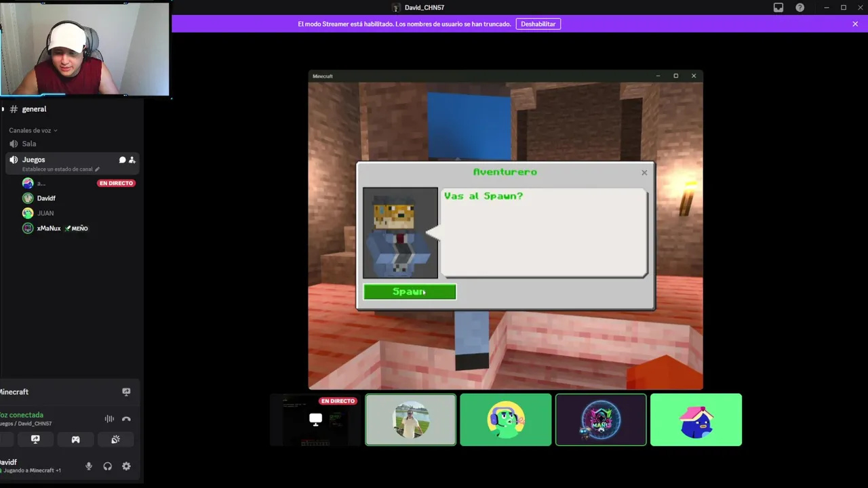Click the green Spawn button in the Minecraft dialog

(x=410, y=291)
